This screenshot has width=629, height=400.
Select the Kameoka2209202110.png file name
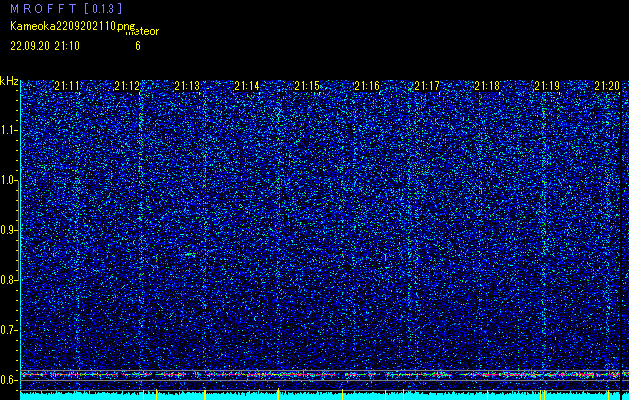click(74, 26)
